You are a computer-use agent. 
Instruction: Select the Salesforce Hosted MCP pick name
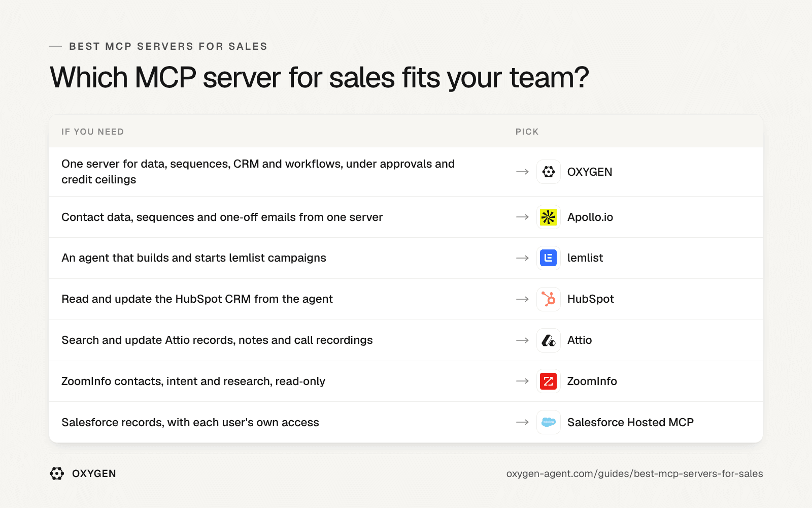click(630, 422)
